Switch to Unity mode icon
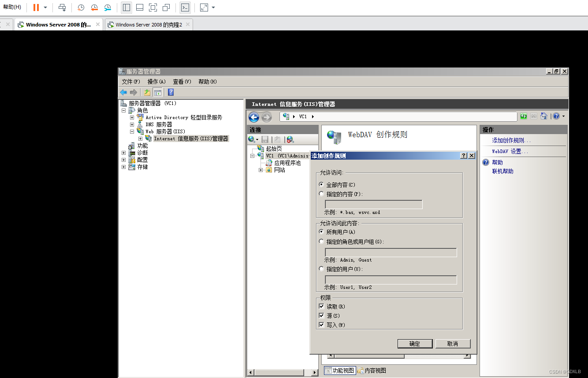Viewport: 588px width, 378px height. point(166,7)
